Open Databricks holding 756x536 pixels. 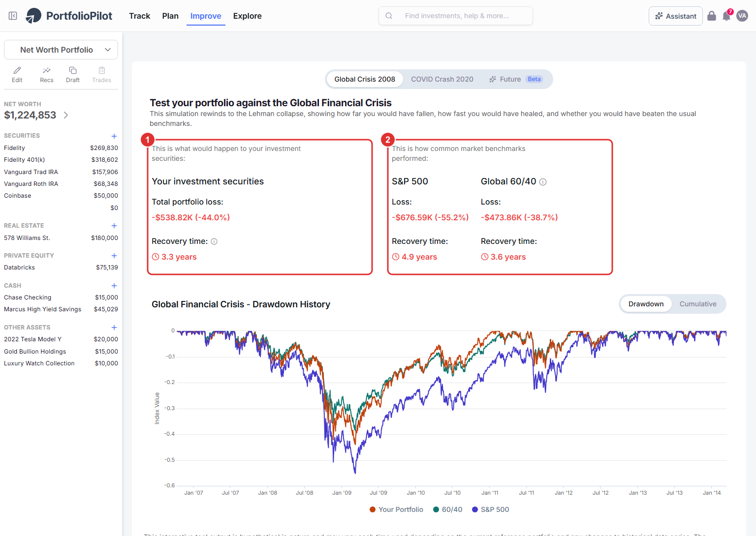pyautogui.click(x=61, y=268)
